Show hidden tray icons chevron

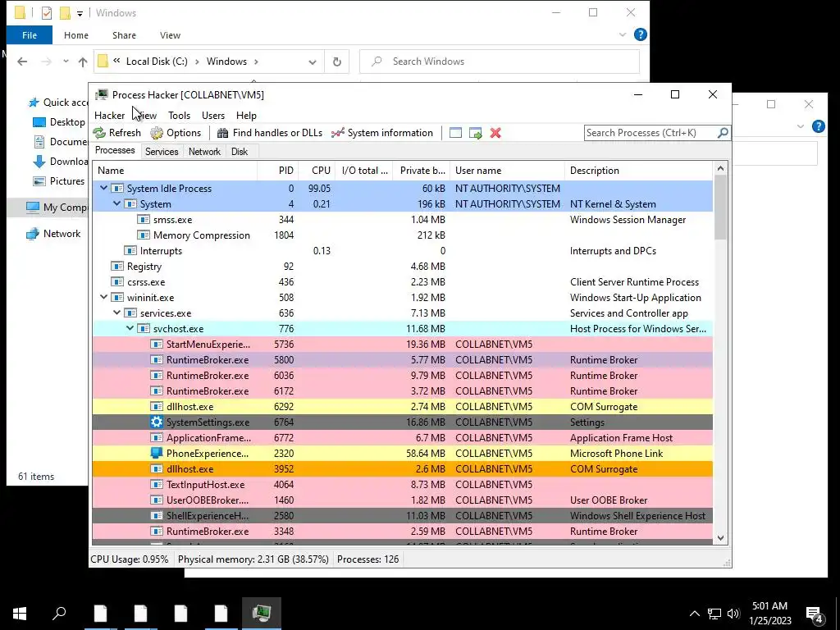[x=694, y=614]
